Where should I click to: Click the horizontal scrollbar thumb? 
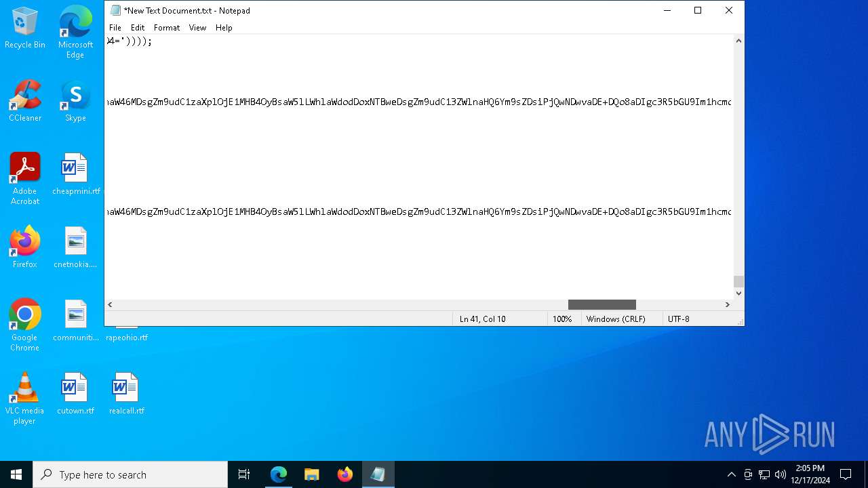[602, 305]
